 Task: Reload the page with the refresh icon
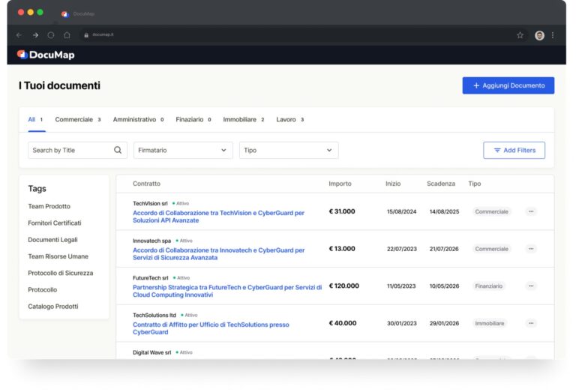(x=51, y=35)
